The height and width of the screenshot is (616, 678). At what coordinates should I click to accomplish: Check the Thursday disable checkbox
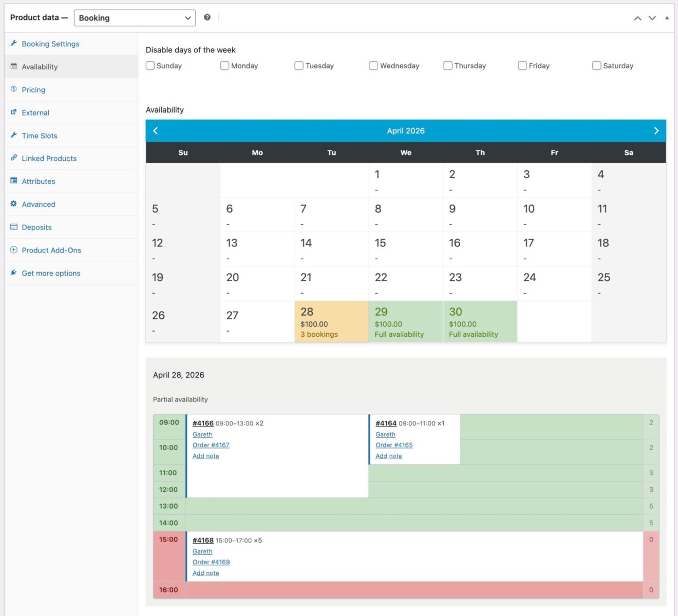pos(447,66)
